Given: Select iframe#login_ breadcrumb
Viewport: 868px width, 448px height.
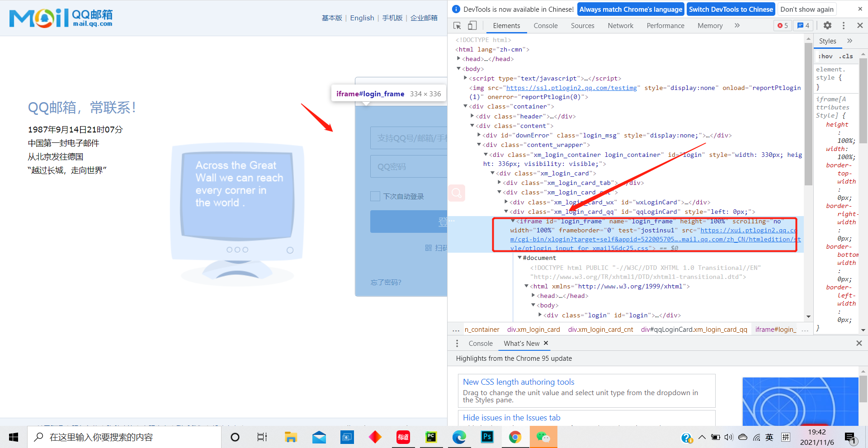Looking at the screenshot, I should (776, 330).
